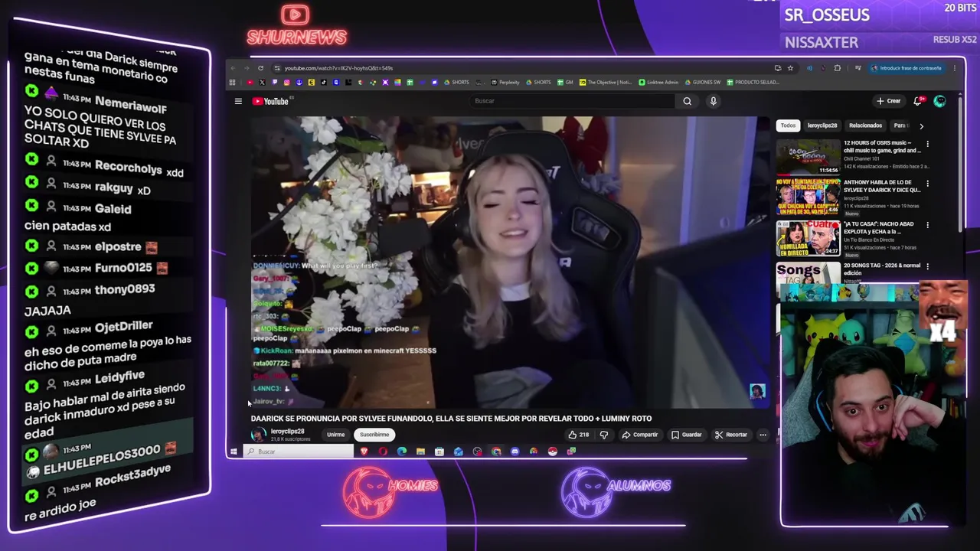Open Brave browser from taskbar
The height and width of the screenshot is (551, 980).
(x=364, y=452)
